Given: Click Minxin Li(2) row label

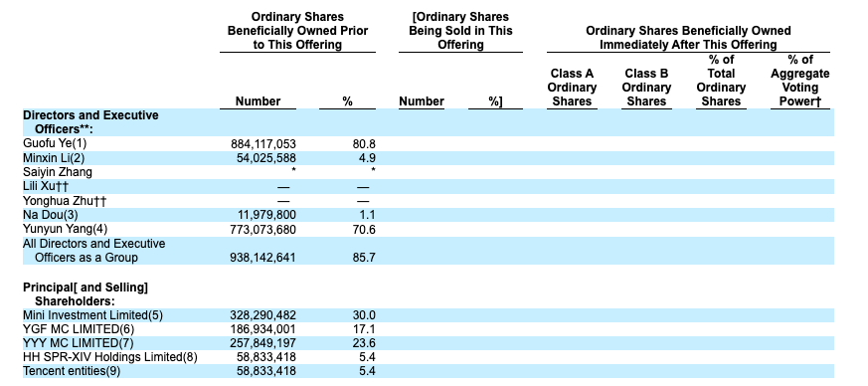Looking at the screenshot, I should pyautogui.click(x=54, y=158).
